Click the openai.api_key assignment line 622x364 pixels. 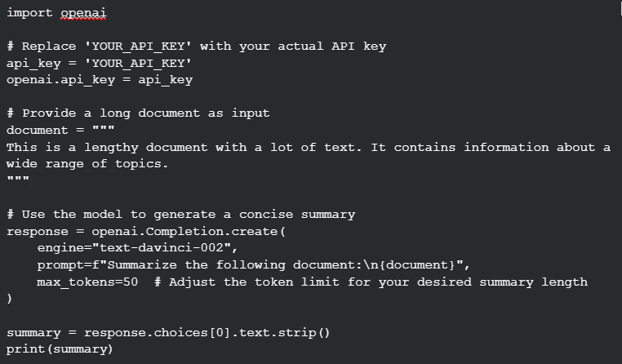(100, 80)
